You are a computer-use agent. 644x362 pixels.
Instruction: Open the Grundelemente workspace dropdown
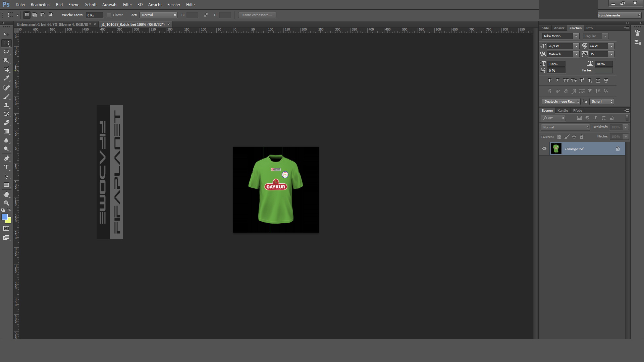[619, 15]
